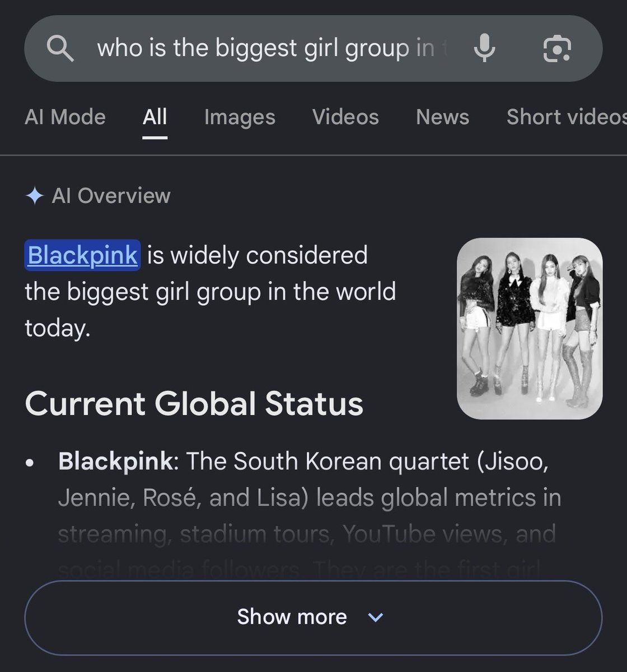Open Google Lens camera search
This screenshot has height=672, width=627.
(556, 49)
